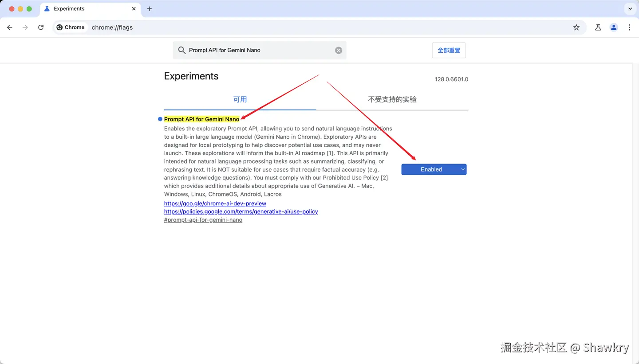Viewport: 639px width, 364px height.
Task: Click the blue modified dot beside Prompt API
Action: (x=160, y=119)
